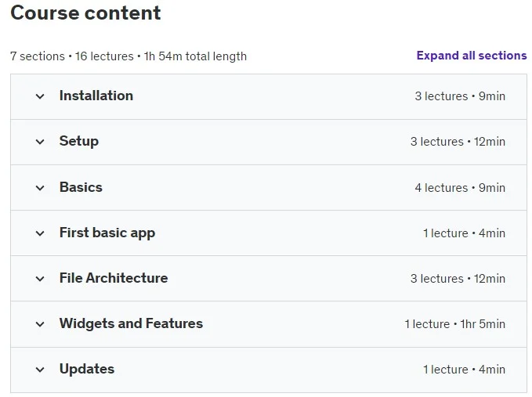The width and height of the screenshot is (532, 397).
Task: Expand the Updates section title
Action: 87,369
